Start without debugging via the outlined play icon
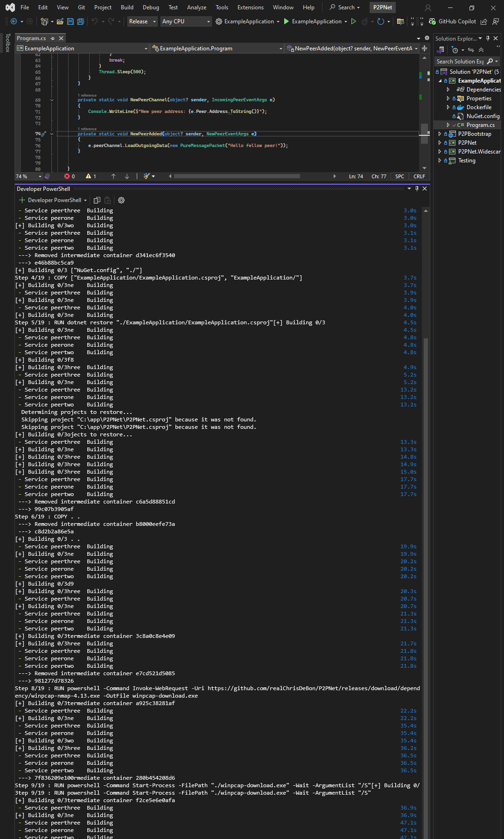This screenshot has height=839, width=504. (x=354, y=21)
